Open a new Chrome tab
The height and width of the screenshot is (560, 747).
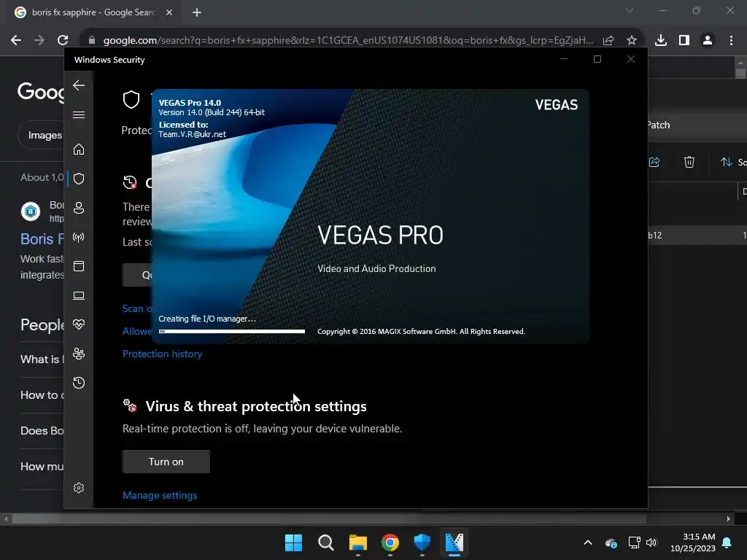click(x=197, y=12)
